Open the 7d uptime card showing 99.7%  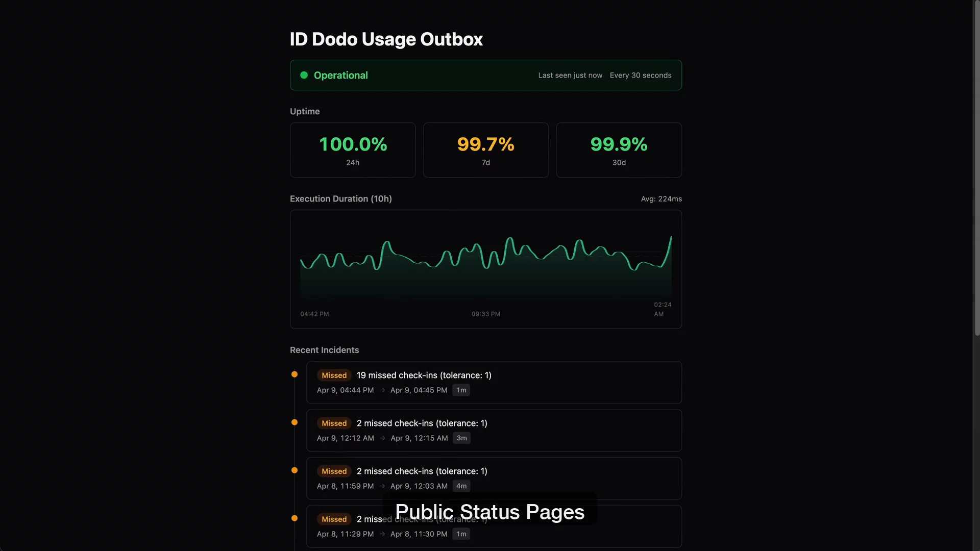coord(486,150)
